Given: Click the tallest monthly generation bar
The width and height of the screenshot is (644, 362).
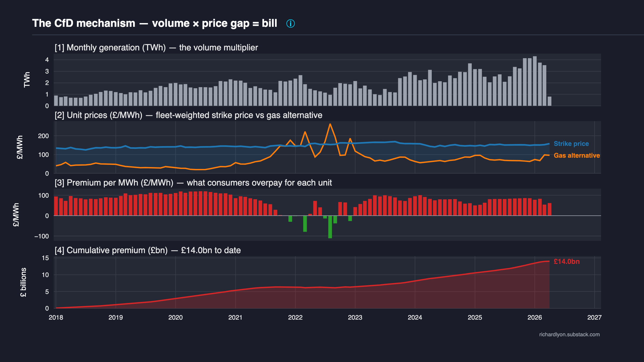Looking at the screenshot, I should tap(535, 81).
